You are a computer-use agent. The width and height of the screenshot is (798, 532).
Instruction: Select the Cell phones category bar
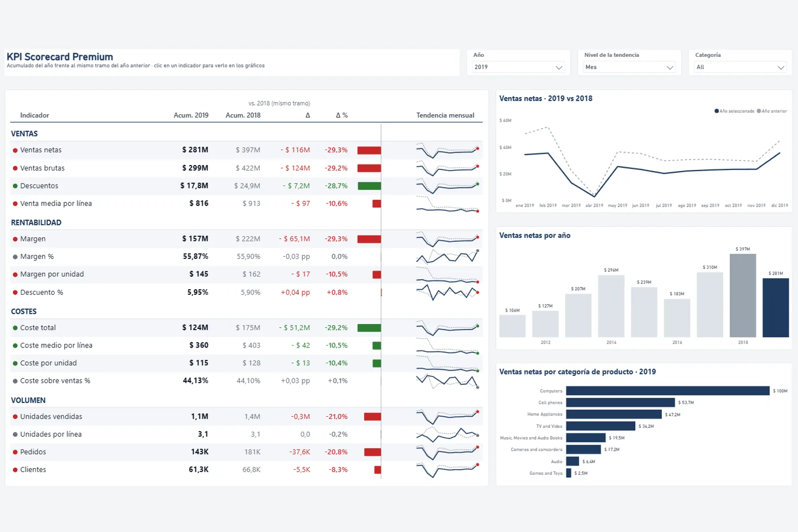coord(620,402)
